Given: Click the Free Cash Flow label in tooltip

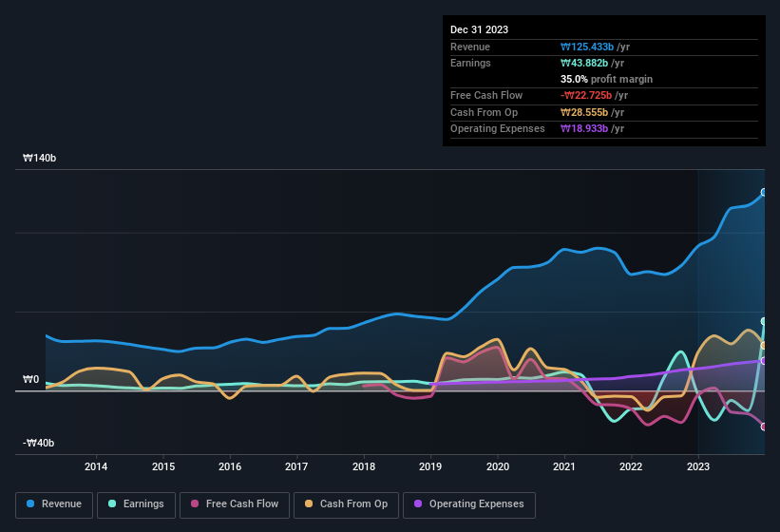Looking at the screenshot, I should pyautogui.click(x=486, y=95).
